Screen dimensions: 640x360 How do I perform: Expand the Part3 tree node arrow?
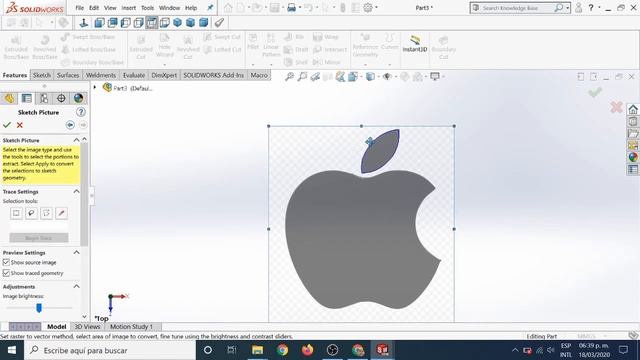[x=95, y=87]
